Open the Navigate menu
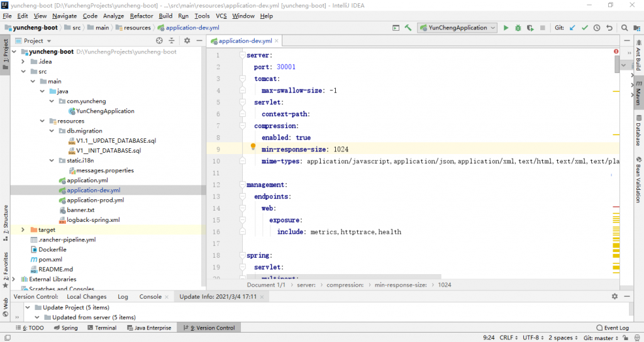Viewport: 644px width, 342px height. 65,16
